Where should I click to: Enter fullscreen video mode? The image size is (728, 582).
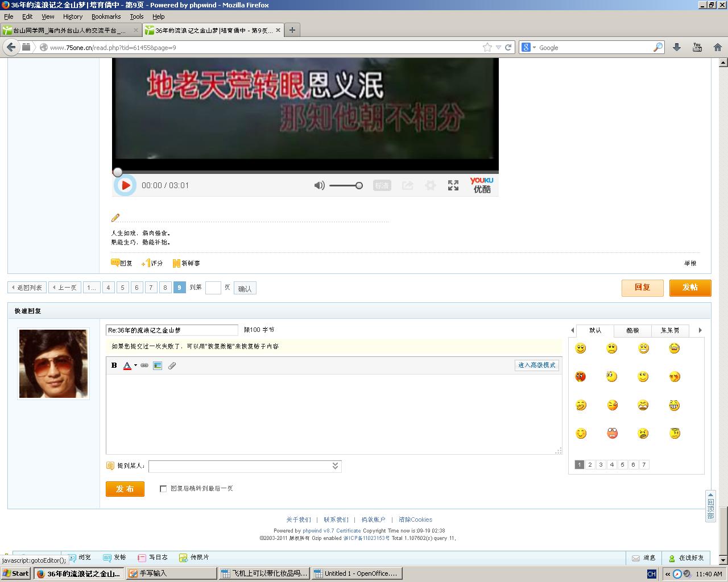[453, 185]
